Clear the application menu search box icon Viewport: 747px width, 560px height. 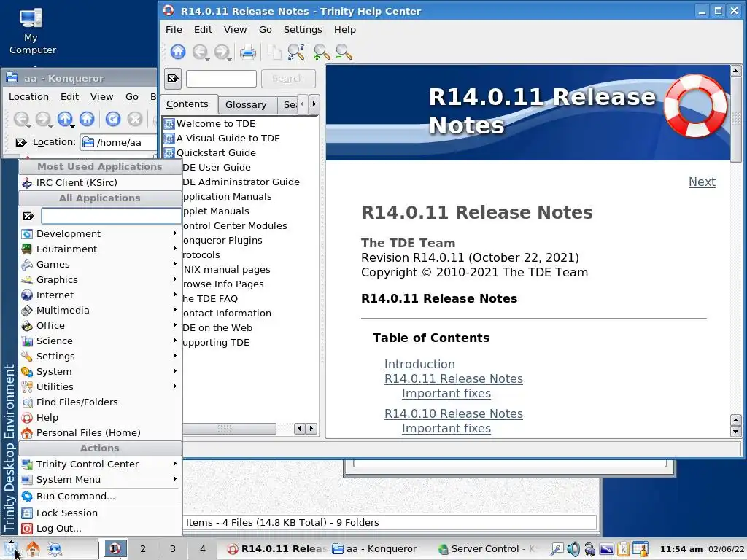pos(28,216)
